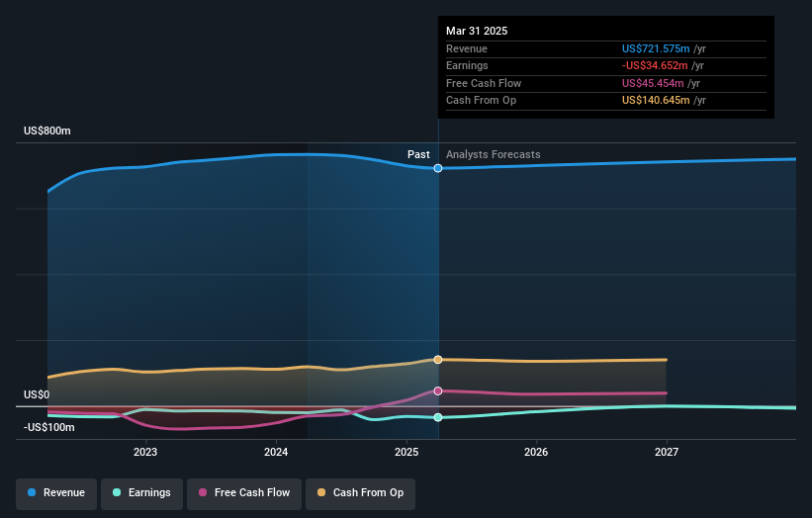This screenshot has height=518, width=812.
Task: Click the Past label on chart
Action: coord(418,155)
